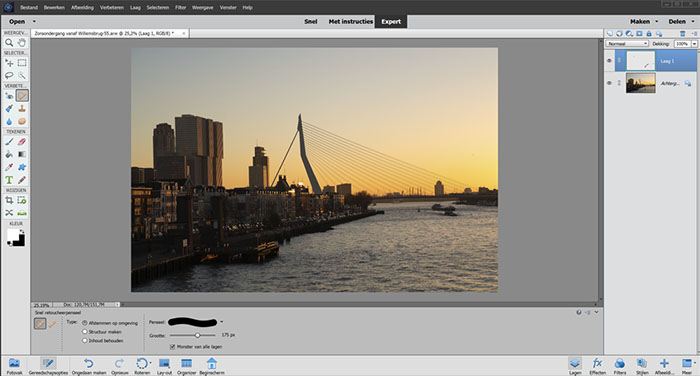This screenshot has height=376, width=700.
Task: Select the Paint Bucket tool
Action: (x=9, y=155)
